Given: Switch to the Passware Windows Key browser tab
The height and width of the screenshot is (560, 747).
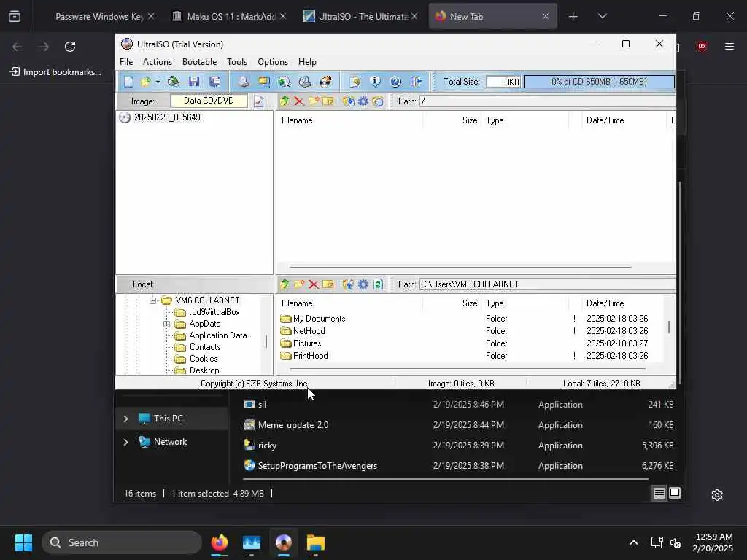Looking at the screenshot, I should (x=99, y=16).
